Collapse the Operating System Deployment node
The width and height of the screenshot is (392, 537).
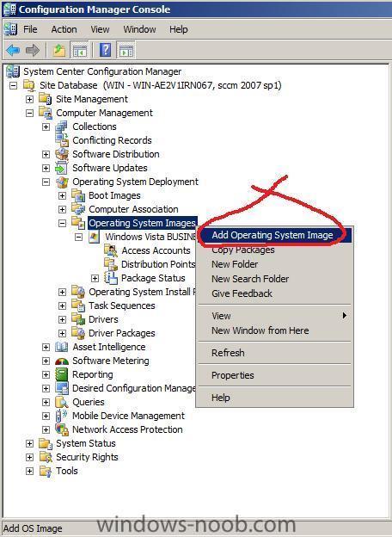(46, 182)
